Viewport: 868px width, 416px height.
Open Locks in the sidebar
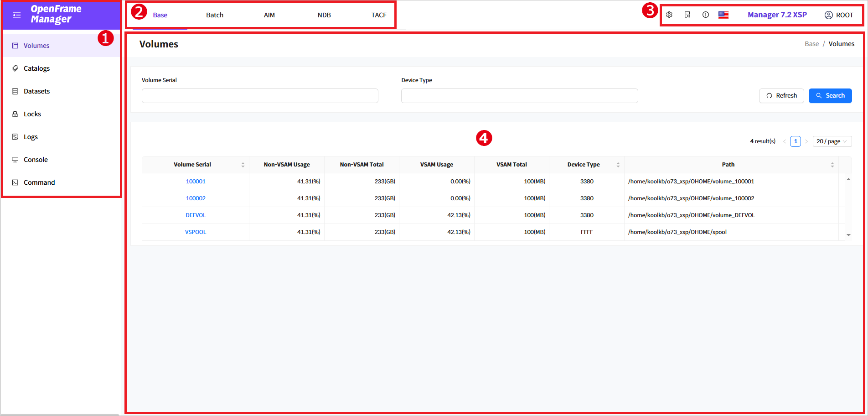point(32,114)
